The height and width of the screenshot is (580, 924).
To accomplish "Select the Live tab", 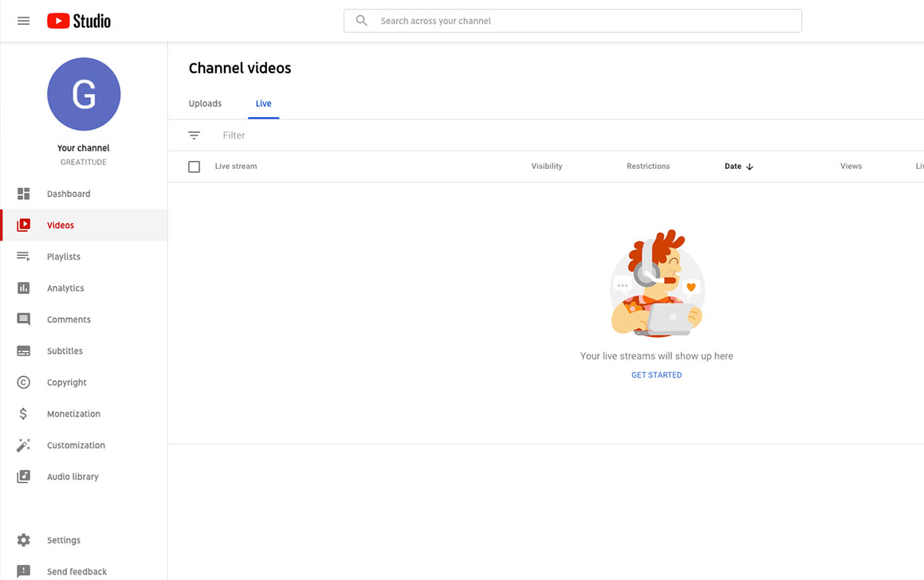I will click(x=263, y=104).
